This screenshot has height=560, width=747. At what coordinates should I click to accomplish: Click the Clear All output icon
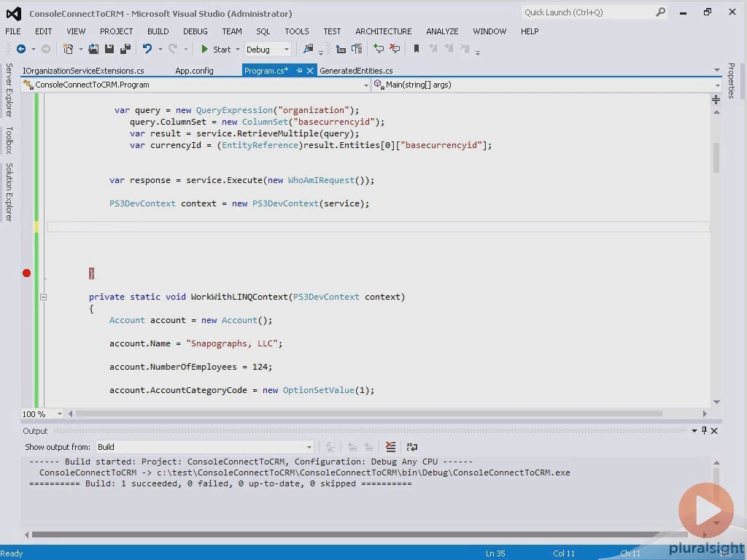[x=391, y=447]
